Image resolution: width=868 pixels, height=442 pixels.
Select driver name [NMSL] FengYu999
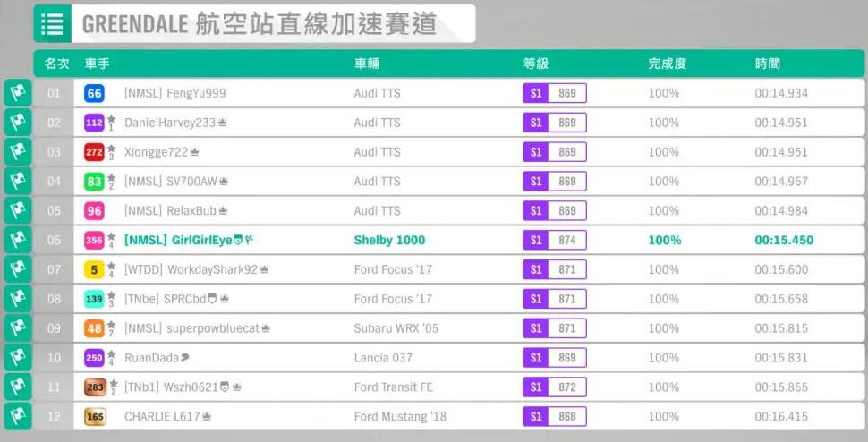174,93
